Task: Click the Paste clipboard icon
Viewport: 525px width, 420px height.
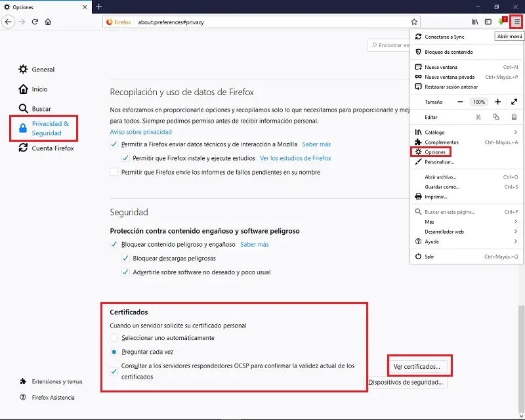Action: (514, 117)
